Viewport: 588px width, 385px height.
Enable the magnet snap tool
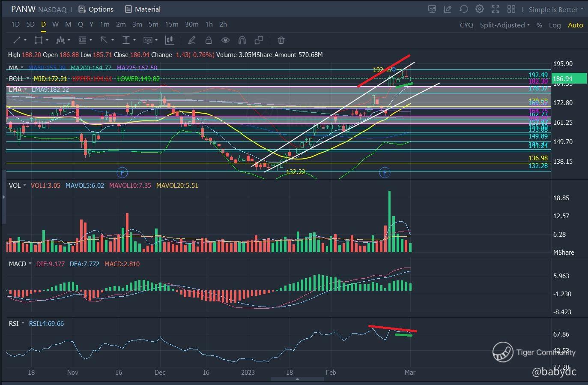242,40
